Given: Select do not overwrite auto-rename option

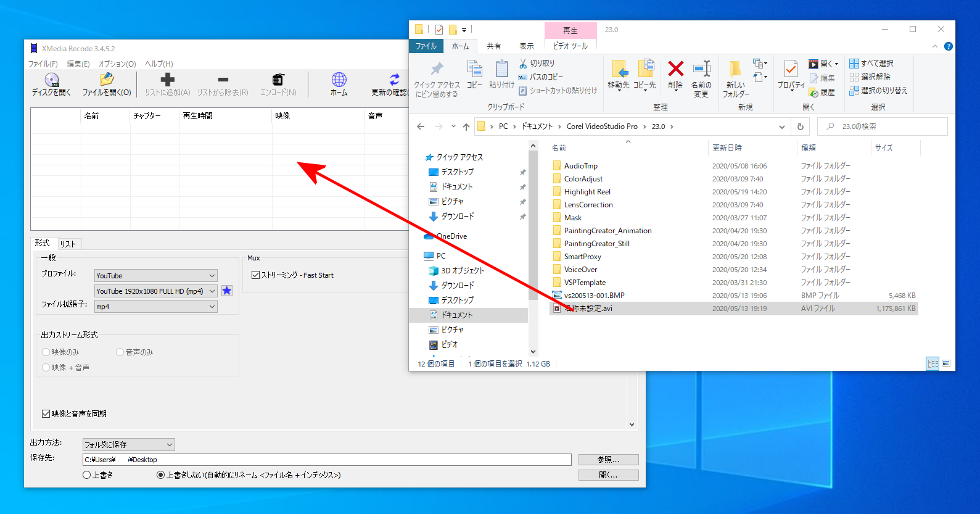Looking at the screenshot, I should (161, 475).
